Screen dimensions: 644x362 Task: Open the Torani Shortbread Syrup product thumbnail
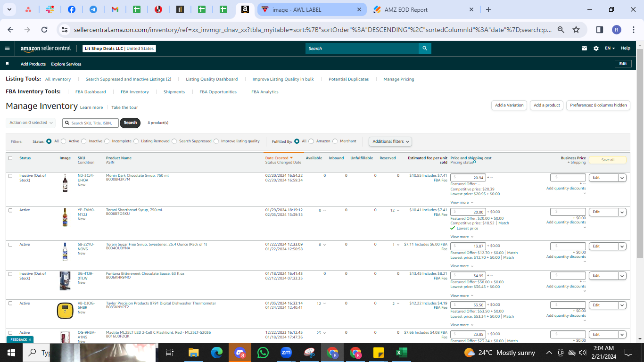(x=65, y=217)
